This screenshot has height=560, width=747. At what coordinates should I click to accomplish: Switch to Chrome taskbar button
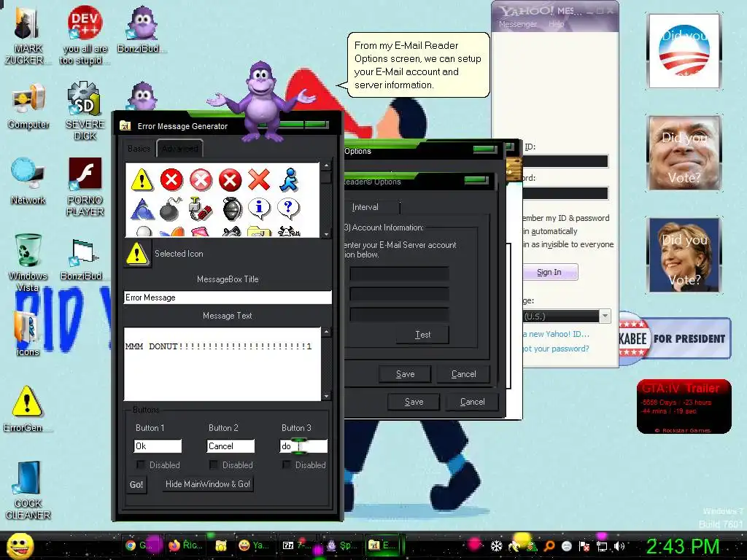click(x=139, y=545)
